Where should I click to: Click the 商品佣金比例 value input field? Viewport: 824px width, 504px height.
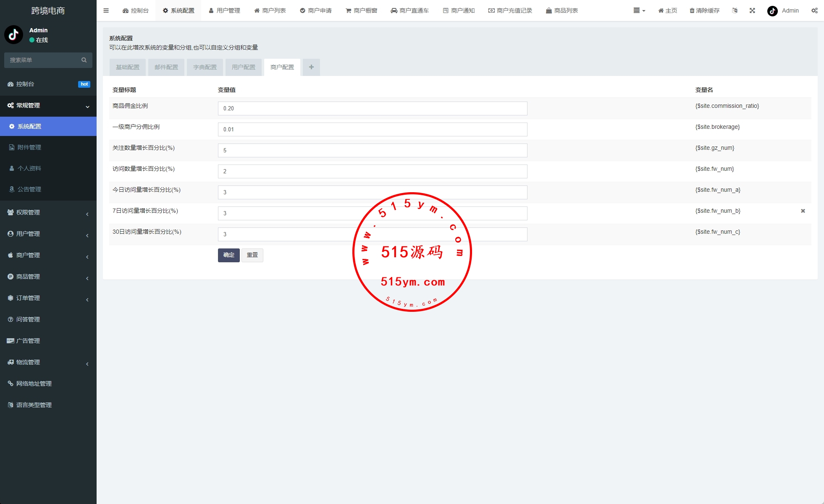[372, 108]
